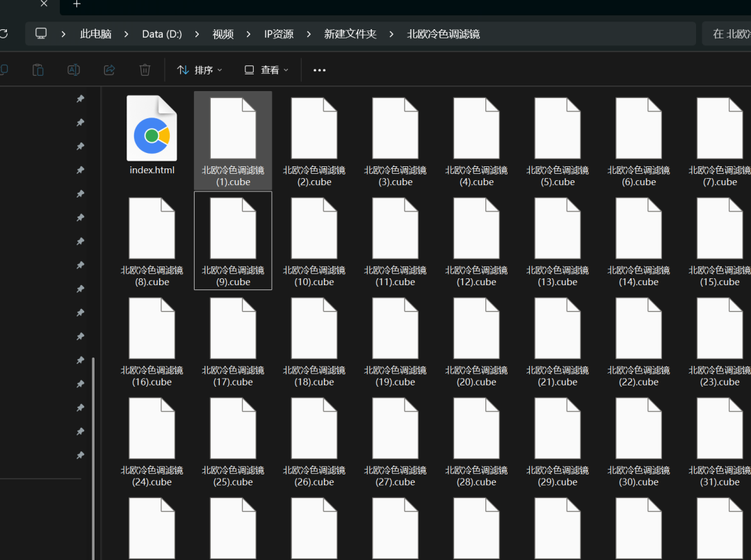Click the Rename icon in the toolbar
Viewport: 751px width, 560px height.
point(73,70)
